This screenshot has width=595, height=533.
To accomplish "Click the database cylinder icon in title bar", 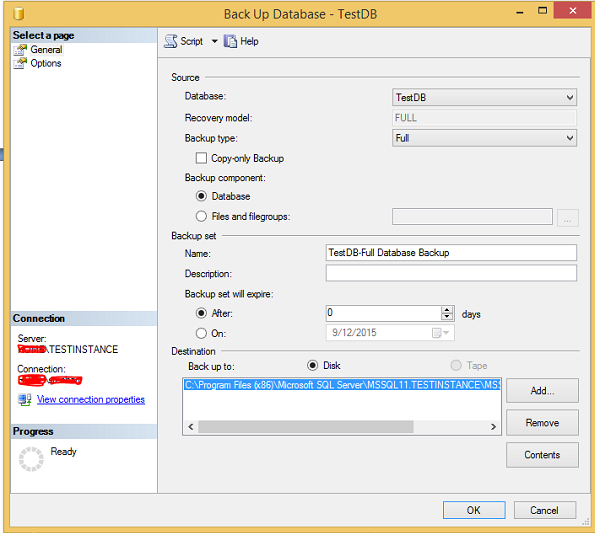I will [x=19, y=14].
